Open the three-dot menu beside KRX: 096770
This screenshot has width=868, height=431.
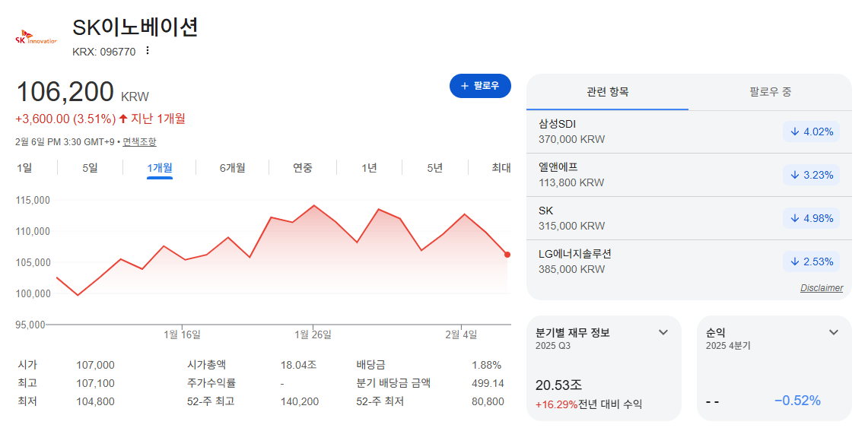tap(148, 51)
